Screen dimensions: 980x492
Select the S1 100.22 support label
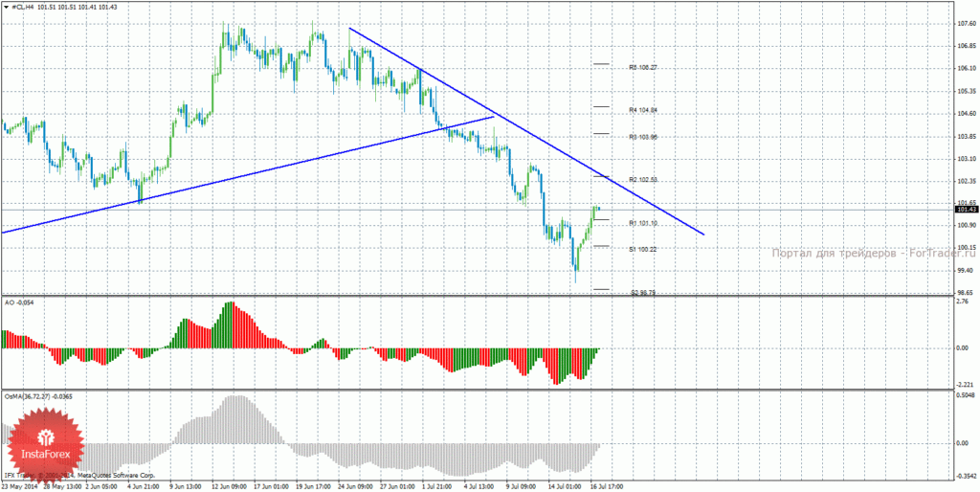click(x=643, y=250)
